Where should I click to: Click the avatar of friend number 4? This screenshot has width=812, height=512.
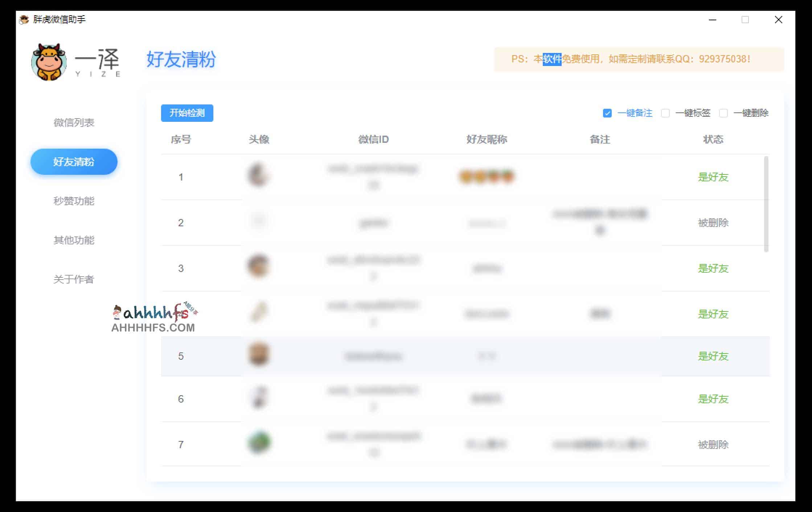(x=259, y=312)
